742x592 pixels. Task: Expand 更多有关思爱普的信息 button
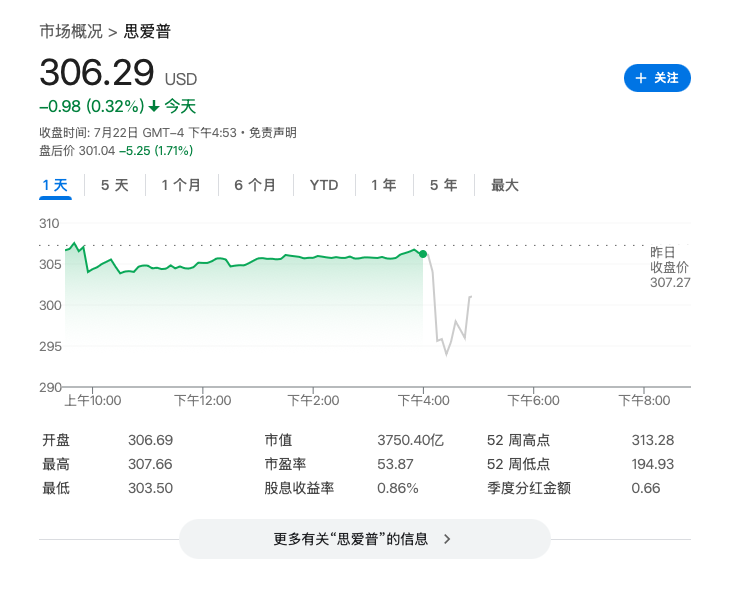[365, 539]
